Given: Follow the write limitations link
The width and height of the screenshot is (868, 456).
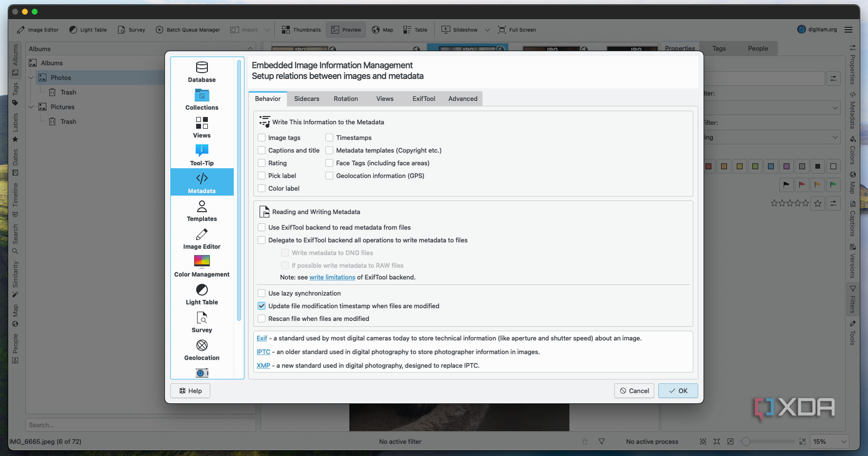Looking at the screenshot, I should click(x=332, y=277).
